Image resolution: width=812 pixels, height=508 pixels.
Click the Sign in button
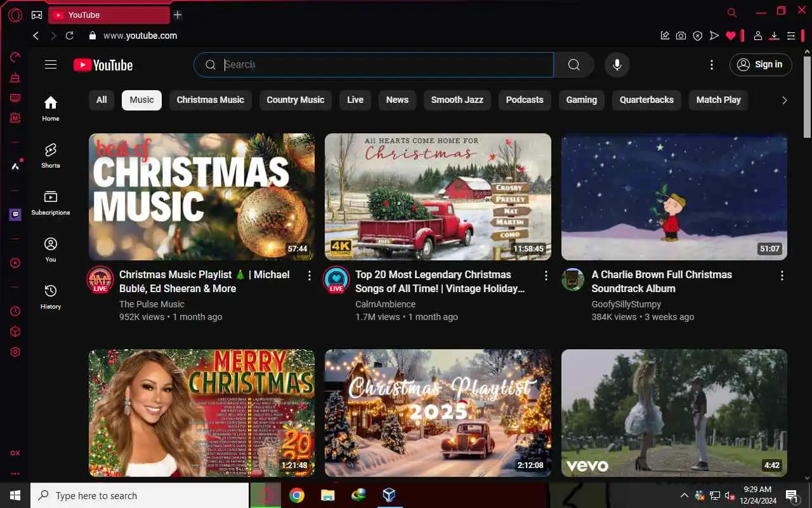[x=761, y=64]
